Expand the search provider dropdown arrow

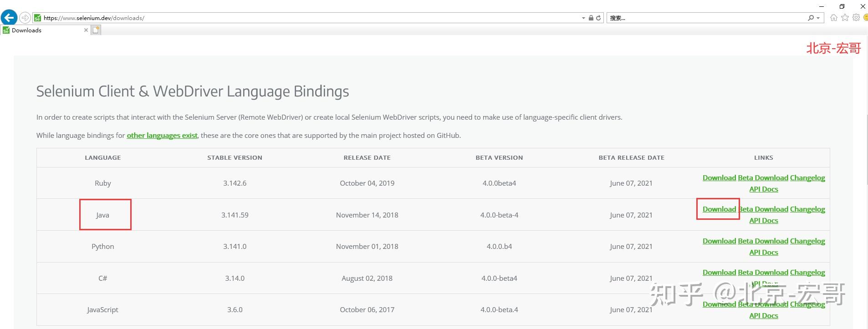click(818, 18)
